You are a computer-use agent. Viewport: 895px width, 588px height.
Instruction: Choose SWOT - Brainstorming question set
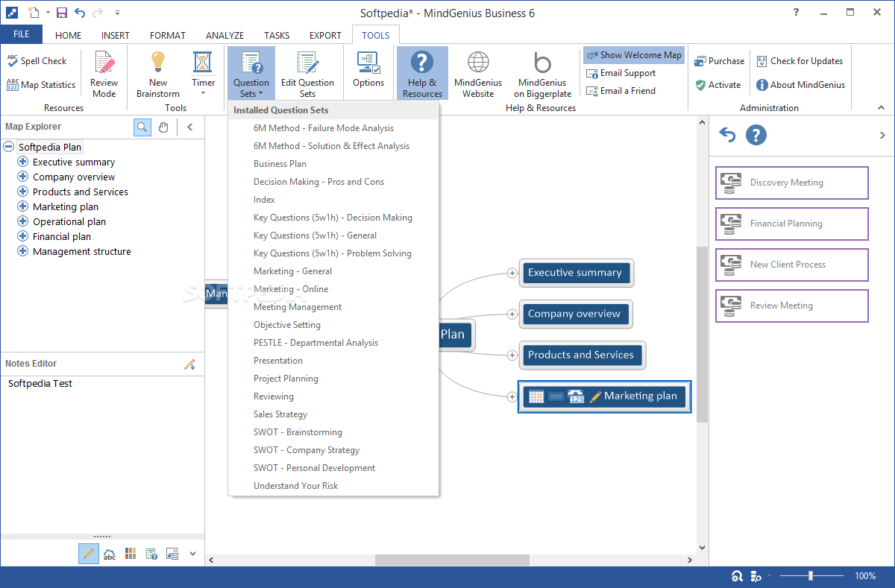(x=333, y=432)
